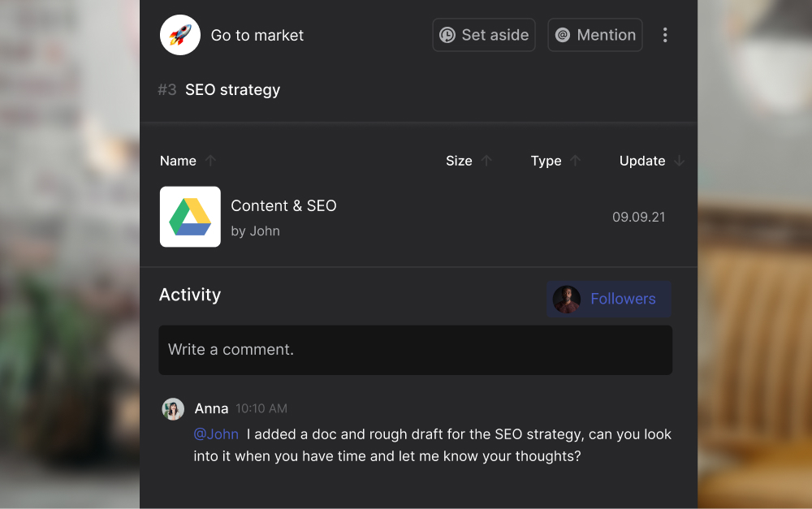
Task: Click Anna's avatar in the comment
Action: click(173, 409)
